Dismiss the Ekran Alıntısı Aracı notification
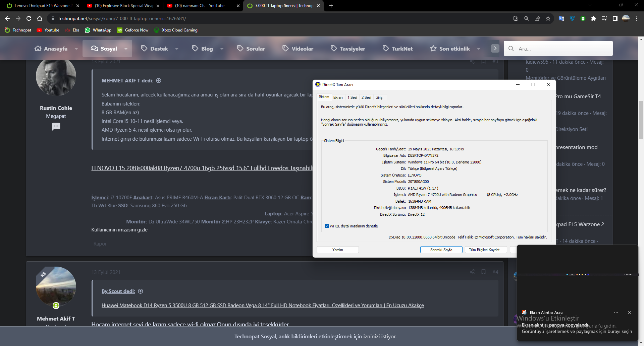Viewport: 644px width, 346px height. (x=630, y=313)
